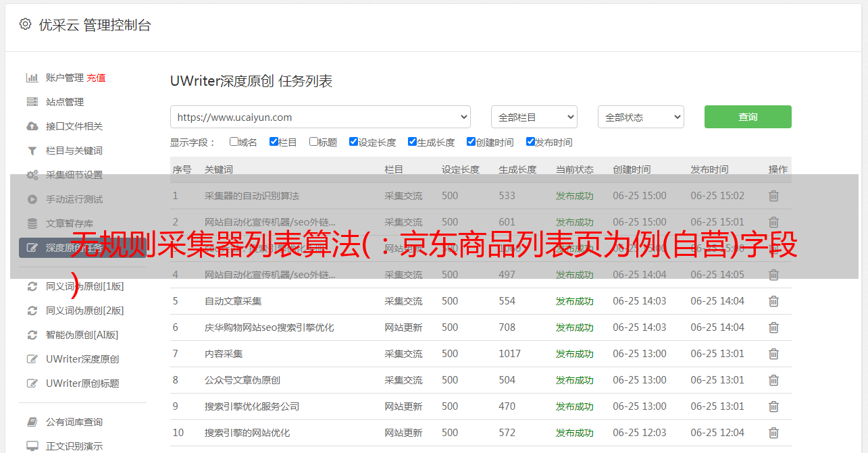The height and width of the screenshot is (453, 868).
Task: Go to 同义词伪原创[2版] sidebar item
Action: click(84, 311)
